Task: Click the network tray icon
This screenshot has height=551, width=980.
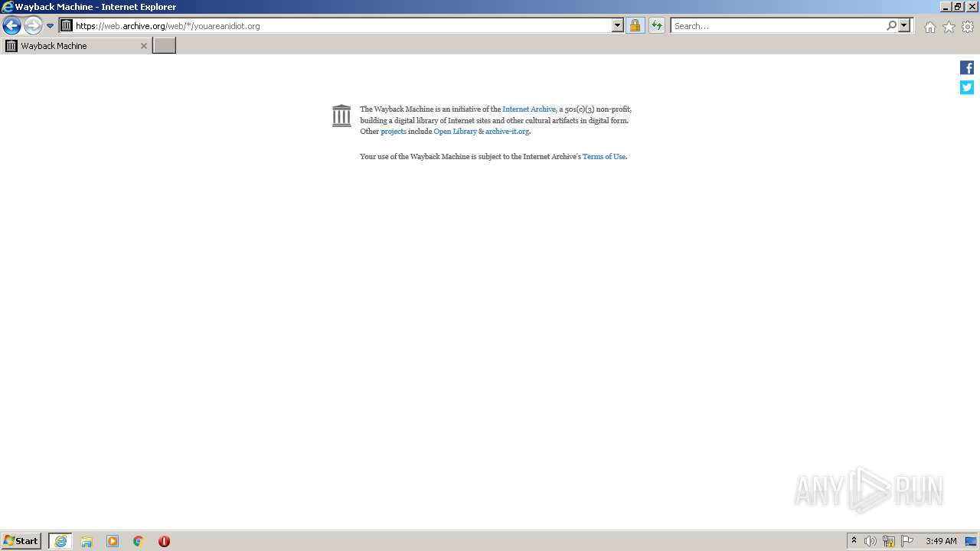Action: pos(889,541)
